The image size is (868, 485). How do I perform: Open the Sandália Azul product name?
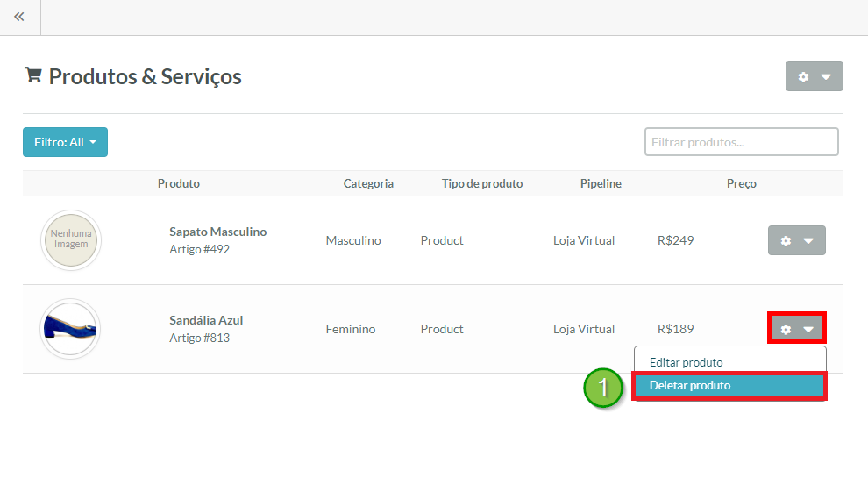[206, 320]
